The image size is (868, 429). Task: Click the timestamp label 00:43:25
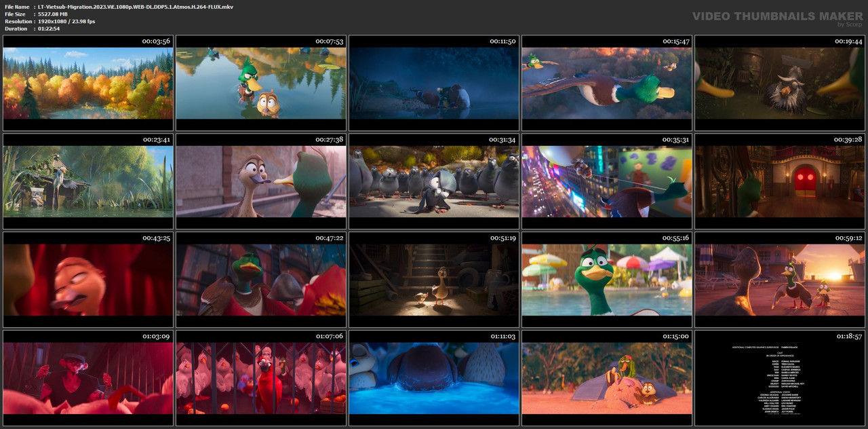(x=156, y=238)
